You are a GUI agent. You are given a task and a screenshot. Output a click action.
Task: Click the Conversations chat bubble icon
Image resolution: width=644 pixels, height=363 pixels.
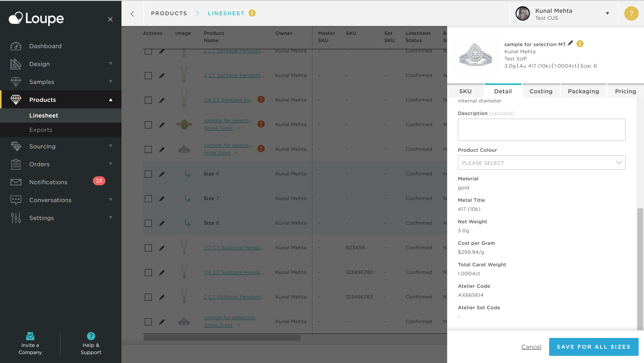[x=16, y=200]
